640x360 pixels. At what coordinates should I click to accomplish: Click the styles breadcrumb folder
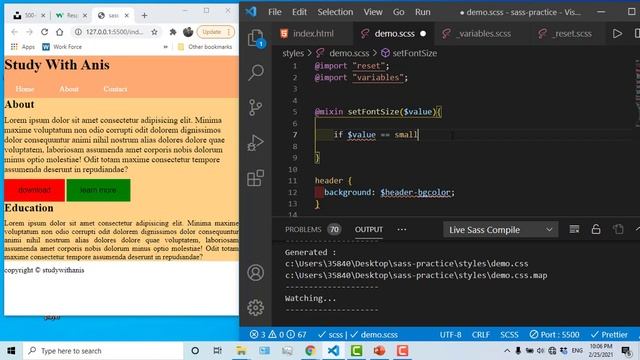293,53
